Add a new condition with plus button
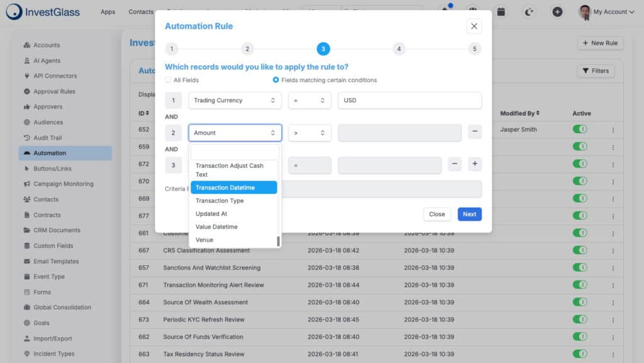This screenshot has height=363, width=644. point(475,164)
